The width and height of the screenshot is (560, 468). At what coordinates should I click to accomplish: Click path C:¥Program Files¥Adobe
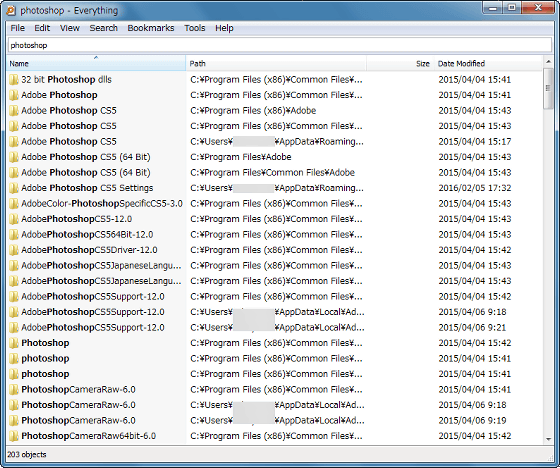coord(241,157)
